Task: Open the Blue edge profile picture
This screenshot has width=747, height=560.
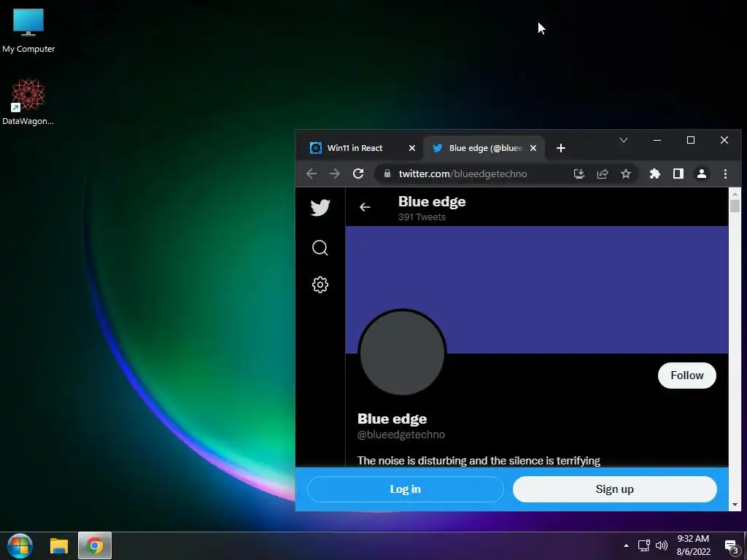Action: point(402,353)
